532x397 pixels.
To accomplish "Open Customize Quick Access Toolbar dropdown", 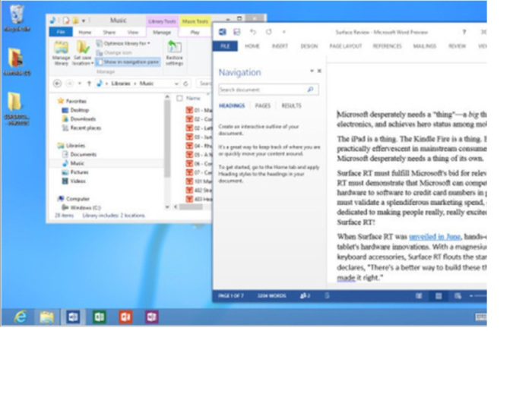I will tap(284, 32).
